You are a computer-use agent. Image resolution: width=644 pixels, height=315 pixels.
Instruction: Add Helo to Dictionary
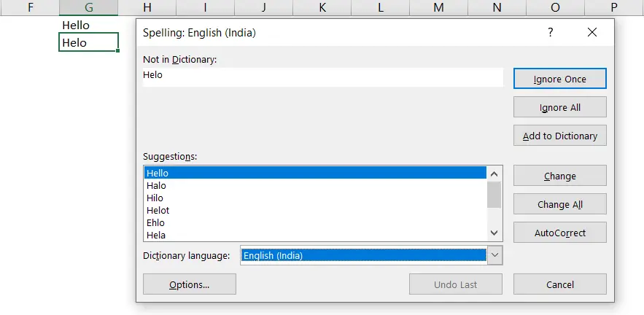click(560, 136)
